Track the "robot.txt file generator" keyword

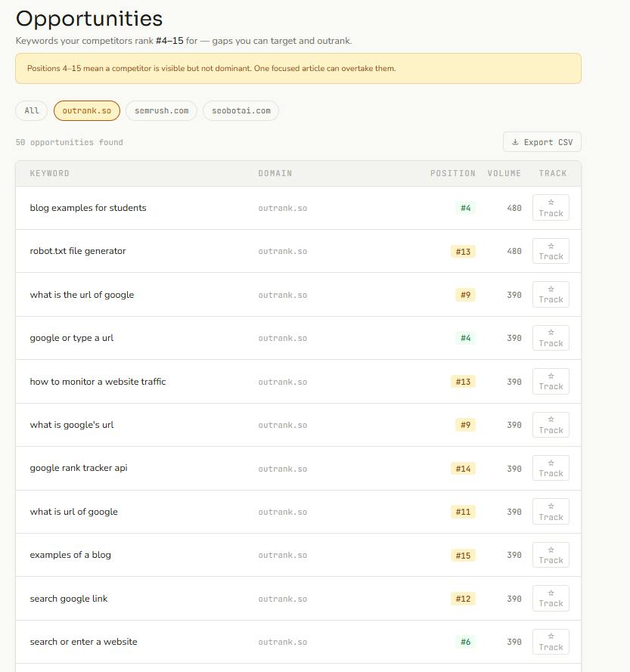[x=551, y=251]
